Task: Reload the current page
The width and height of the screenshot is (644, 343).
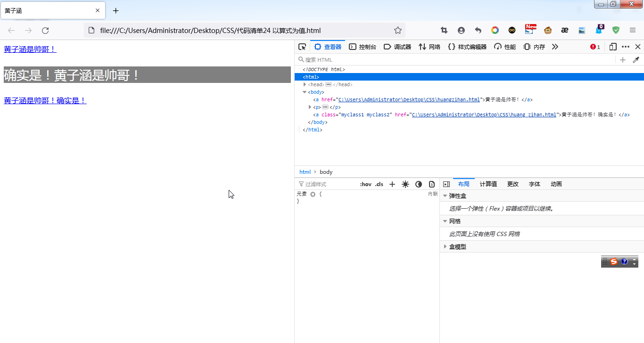Action: 45,30
